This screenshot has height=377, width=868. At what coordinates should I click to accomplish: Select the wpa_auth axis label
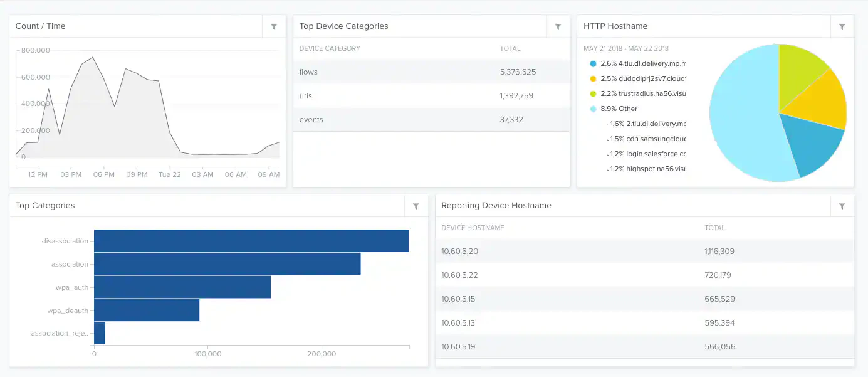click(72, 287)
